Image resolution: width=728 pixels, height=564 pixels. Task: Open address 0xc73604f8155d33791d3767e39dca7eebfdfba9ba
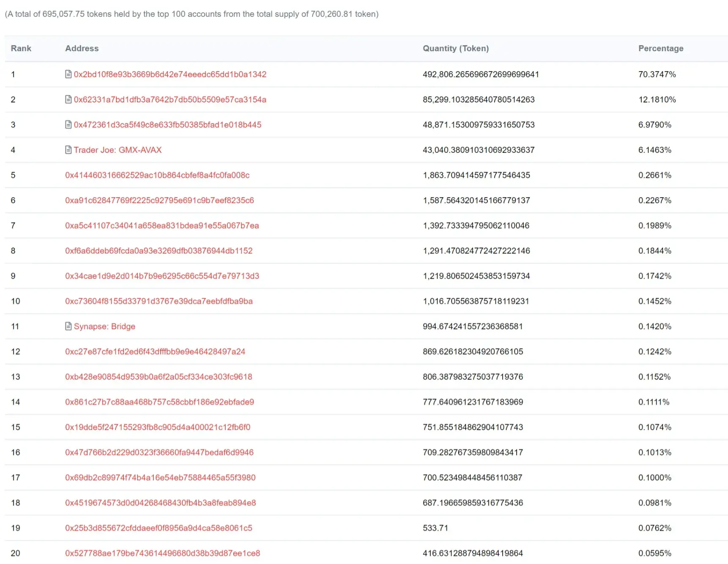159,301
